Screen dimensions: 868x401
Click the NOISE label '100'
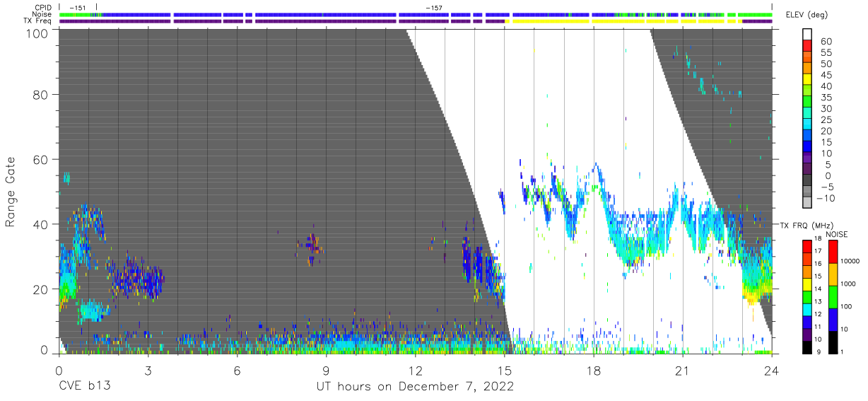click(847, 307)
